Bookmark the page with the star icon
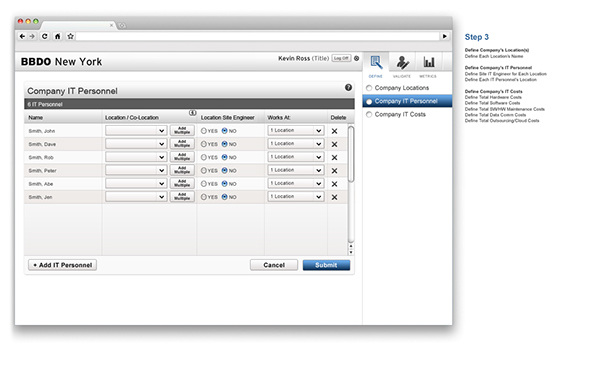 coord(70,36)
